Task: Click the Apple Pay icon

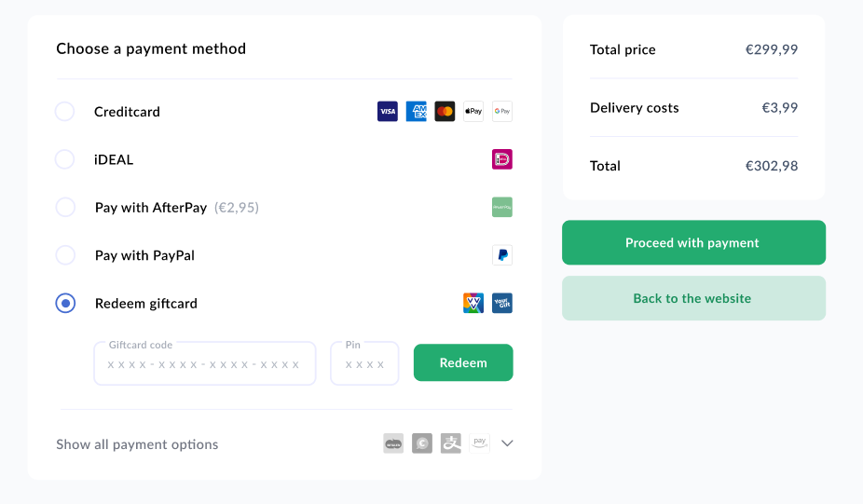Action: (x=473, y=111)
